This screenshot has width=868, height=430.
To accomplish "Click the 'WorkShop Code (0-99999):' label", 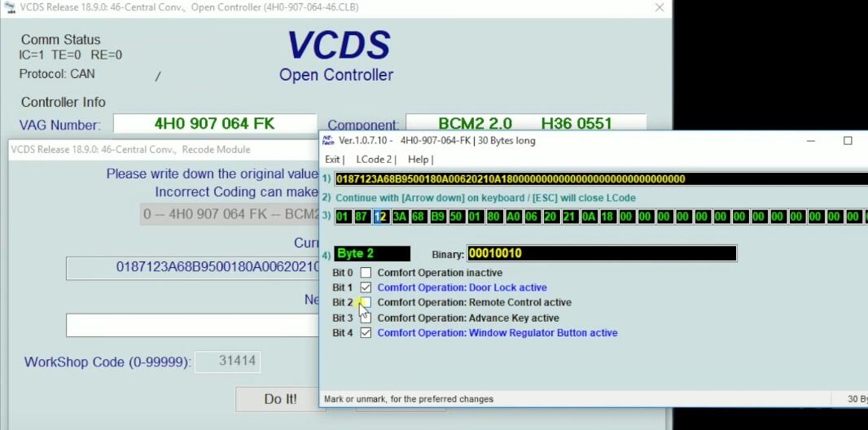I will 107,362.
